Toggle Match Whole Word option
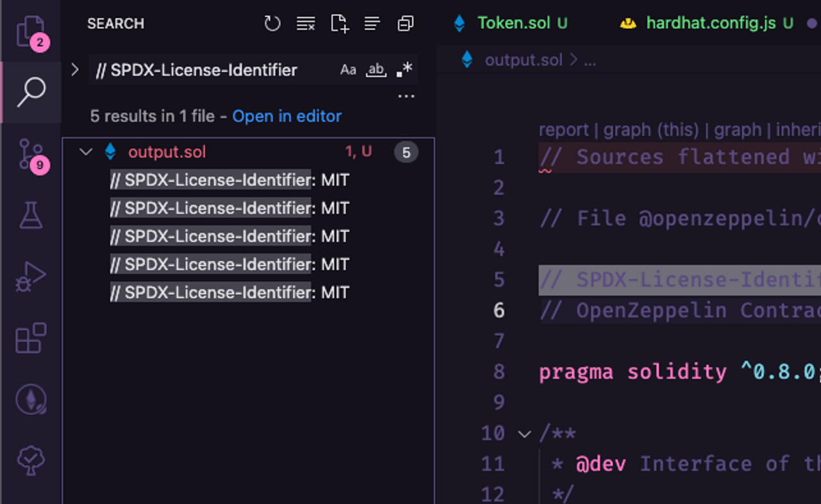 (x=376, y=70)
